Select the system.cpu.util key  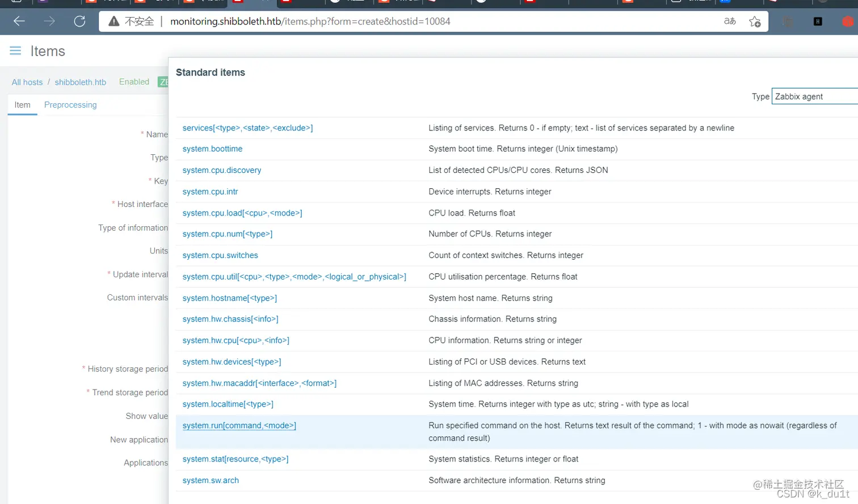(x=294, y=277)
